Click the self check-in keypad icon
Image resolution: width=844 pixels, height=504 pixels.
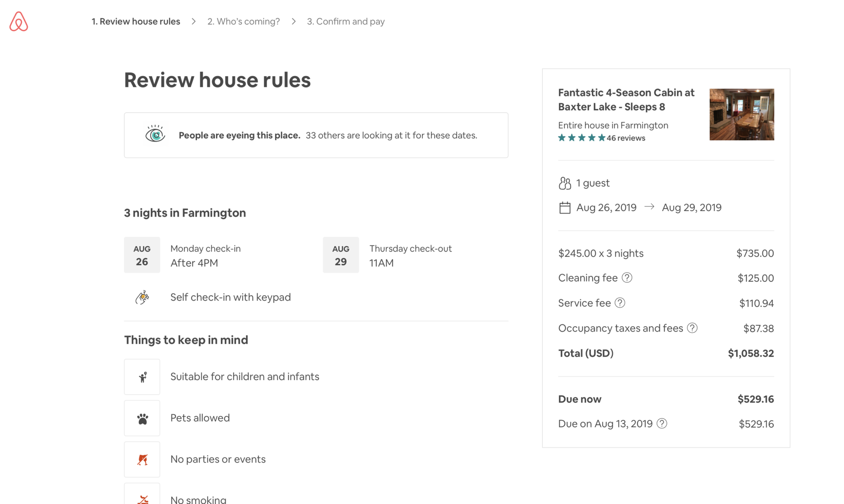click(x=142, y=297)
